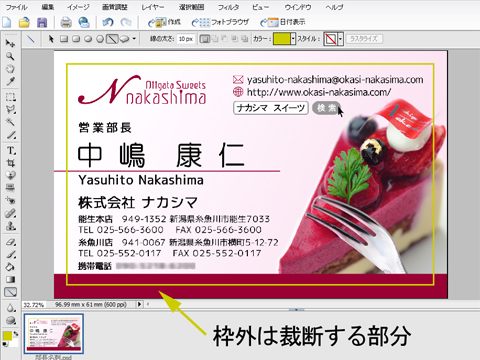Screen dimensions: 480x360
Task: Click the スタイル none-style box
Action: coord(331,39)
